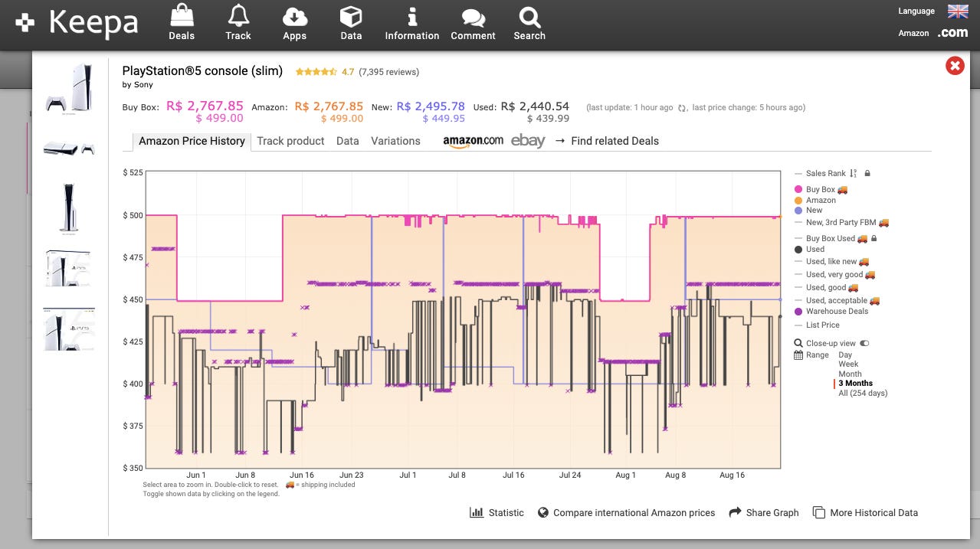Set range to All (254 days)

point(863,394)
